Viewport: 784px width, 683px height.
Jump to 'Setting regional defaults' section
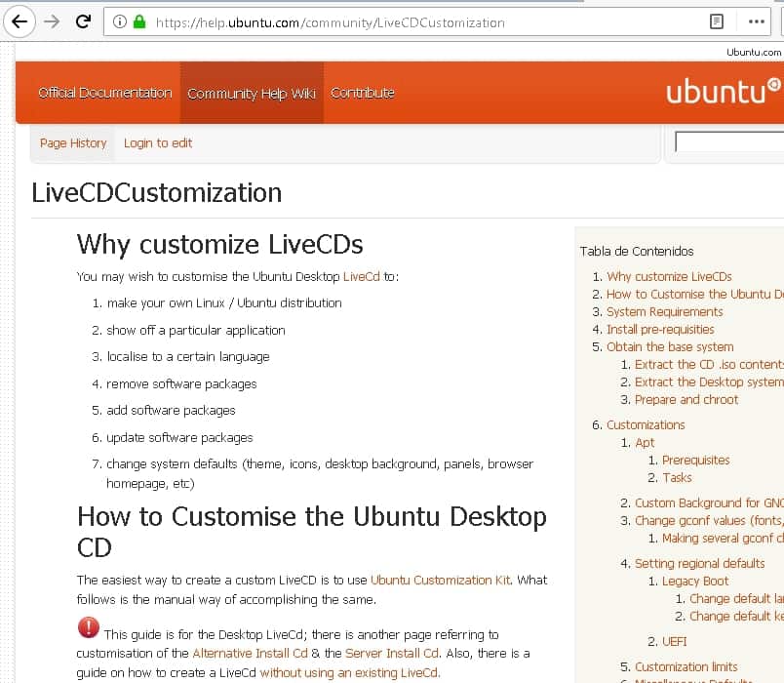tap(699, 563)
